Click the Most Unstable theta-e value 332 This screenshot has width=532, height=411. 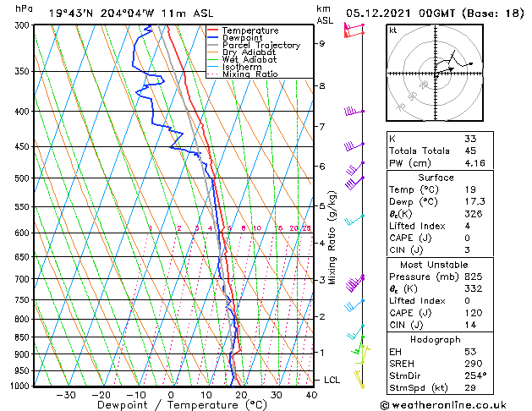click(x=474, y=288)
